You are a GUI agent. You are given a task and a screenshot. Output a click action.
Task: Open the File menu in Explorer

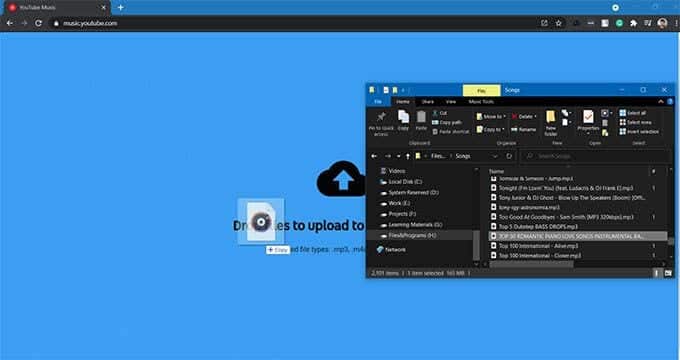coord(378,101)
